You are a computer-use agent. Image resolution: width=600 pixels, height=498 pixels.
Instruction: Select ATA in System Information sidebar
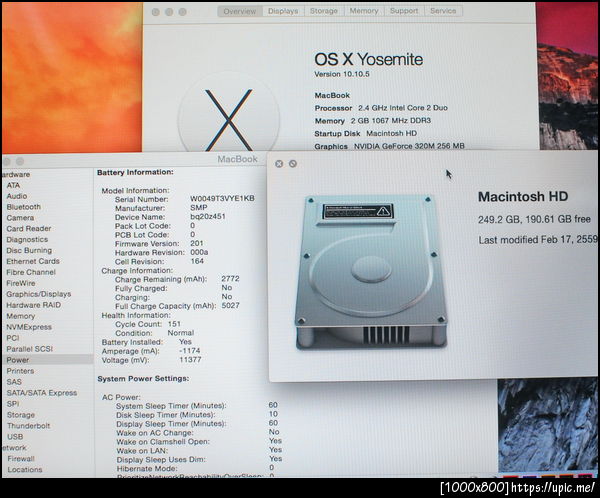[13, 185]
